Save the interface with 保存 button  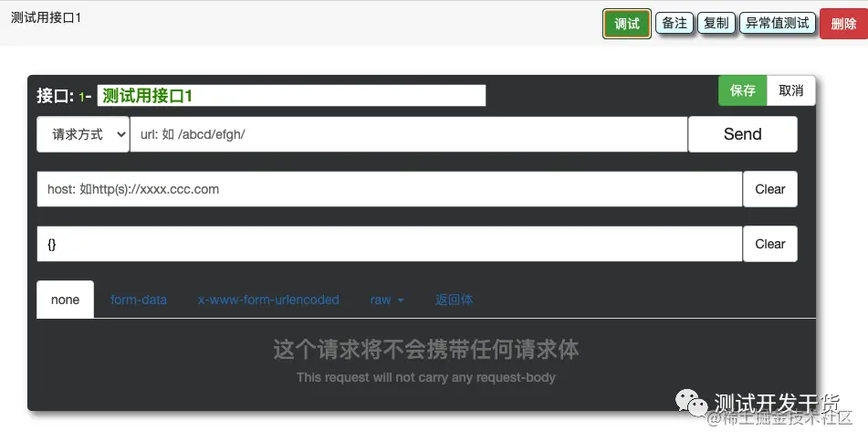tap(742, 90)
